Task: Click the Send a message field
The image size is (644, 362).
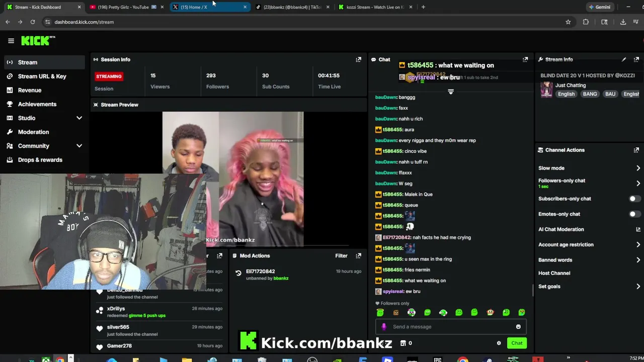Action: (450, 327)
